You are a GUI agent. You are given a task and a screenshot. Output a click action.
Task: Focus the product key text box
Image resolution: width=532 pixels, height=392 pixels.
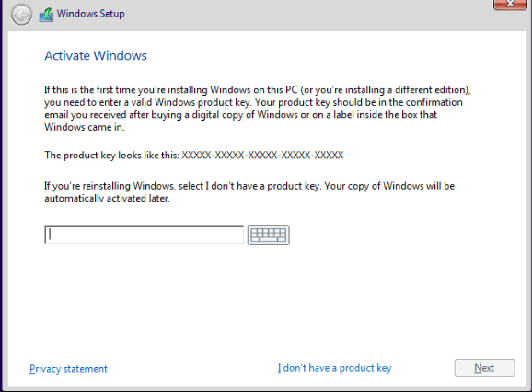[x=144, y=235]
